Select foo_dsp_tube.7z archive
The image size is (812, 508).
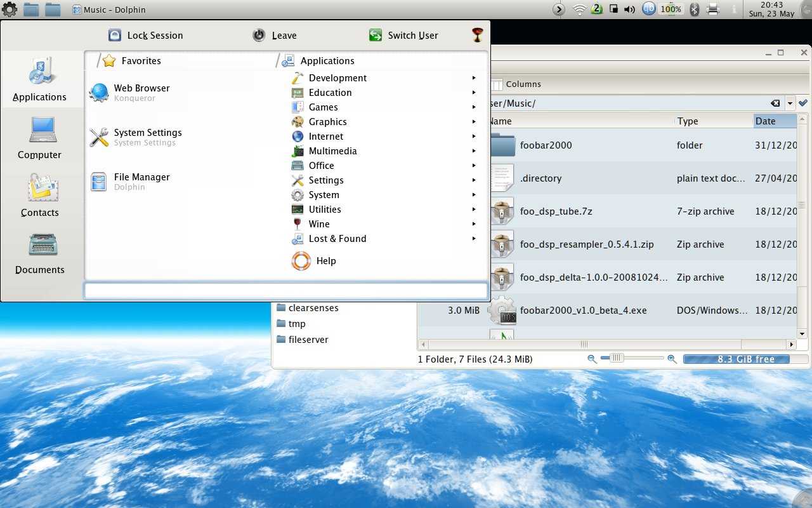point(556,211)
